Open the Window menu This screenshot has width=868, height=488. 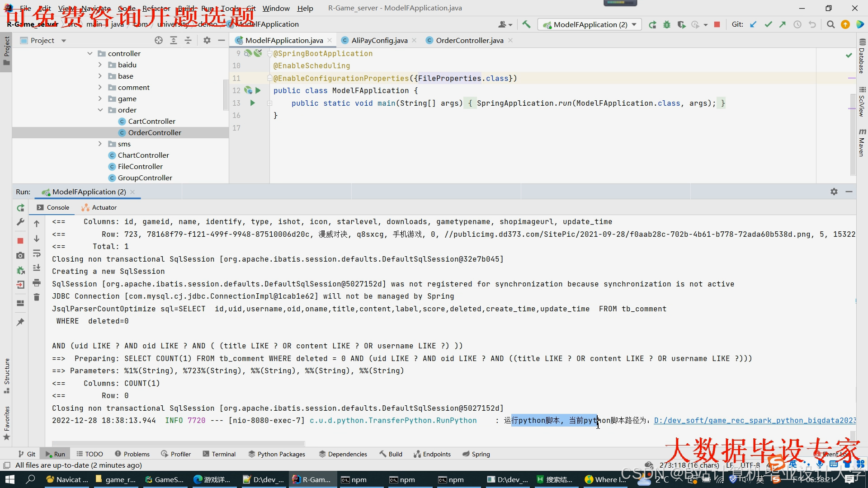pos(276,8)
